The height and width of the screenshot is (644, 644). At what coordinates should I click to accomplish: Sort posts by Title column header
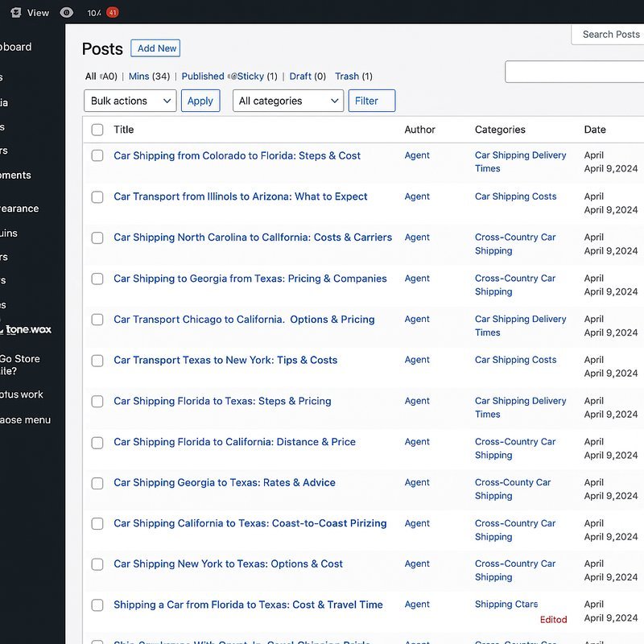(124, 130)
